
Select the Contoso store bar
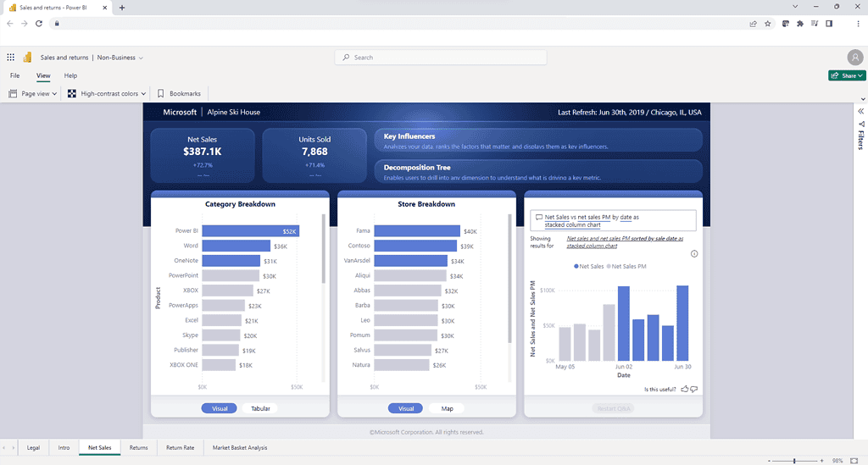[x=415, y=246]
